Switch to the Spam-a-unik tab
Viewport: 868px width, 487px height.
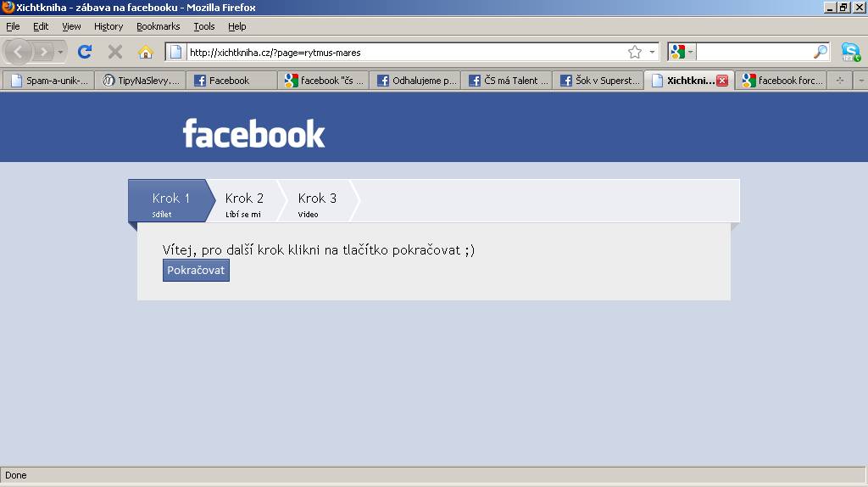48,81
